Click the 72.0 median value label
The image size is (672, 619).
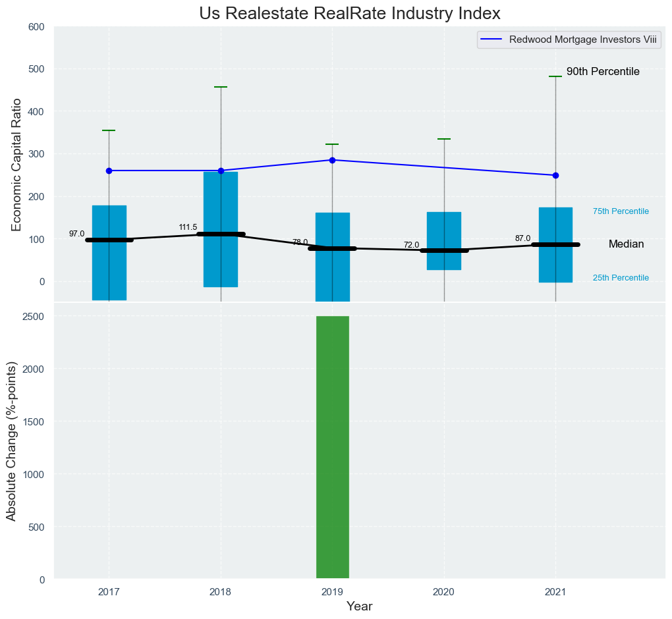click(x=411, y=245)
